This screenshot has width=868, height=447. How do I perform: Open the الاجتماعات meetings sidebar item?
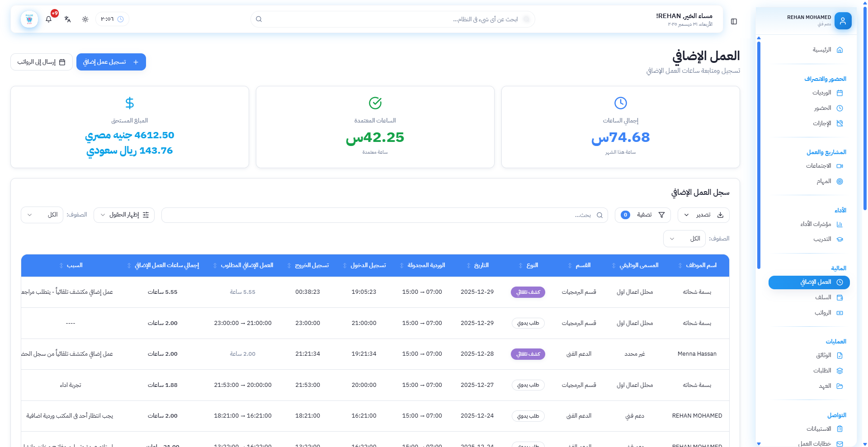[x=824, y=166]
